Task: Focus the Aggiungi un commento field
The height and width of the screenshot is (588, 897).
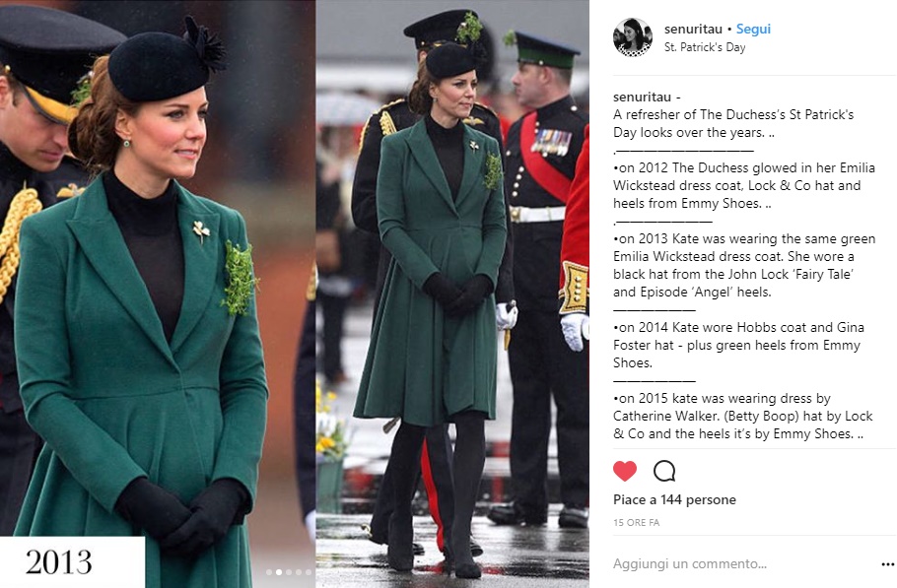Action: click(x=743, y=564)
